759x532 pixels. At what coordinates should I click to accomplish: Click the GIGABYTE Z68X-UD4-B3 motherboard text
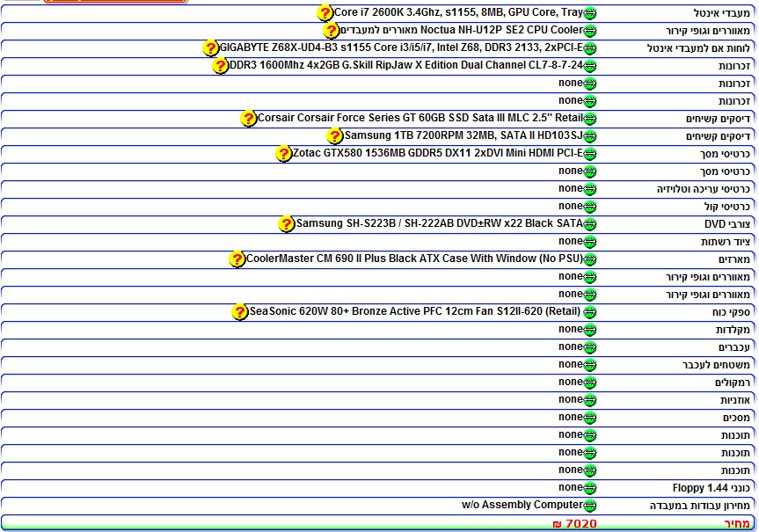pos(401,47)
